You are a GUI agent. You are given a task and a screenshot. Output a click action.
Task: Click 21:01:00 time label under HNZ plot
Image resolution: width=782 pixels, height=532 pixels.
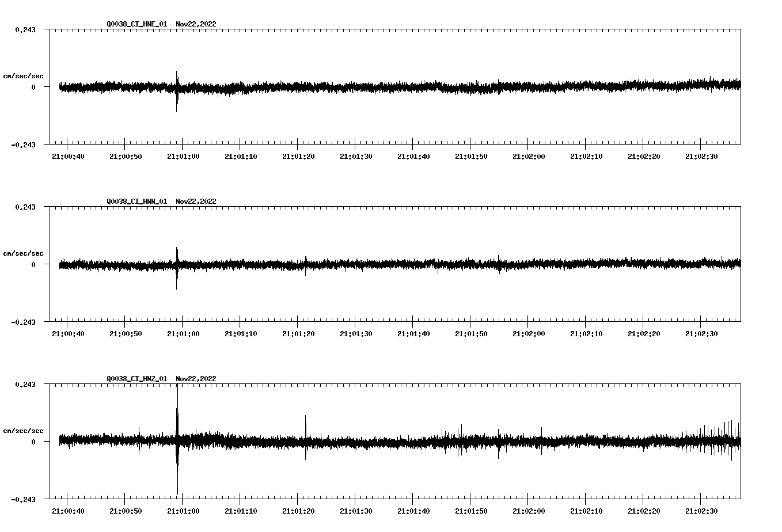pos(183,511)
